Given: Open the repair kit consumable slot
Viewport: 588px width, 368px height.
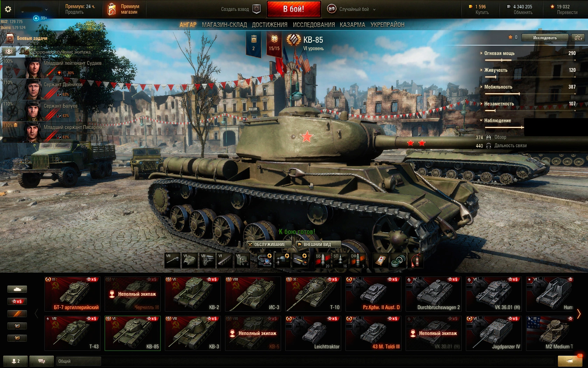Looking at the screenshot, I should (x=398, y=261).
